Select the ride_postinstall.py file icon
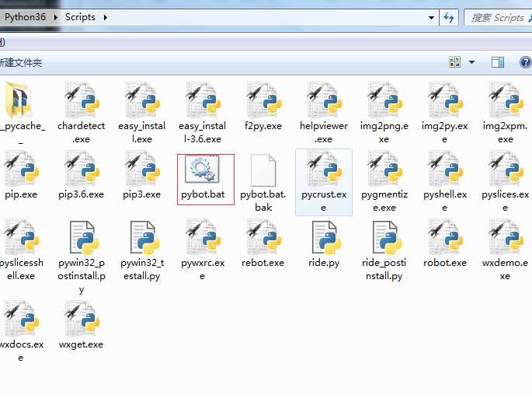 [x=387, y=237]
